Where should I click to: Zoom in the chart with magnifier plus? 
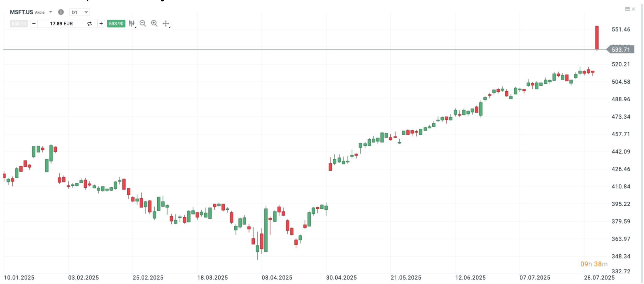[154, 23]
